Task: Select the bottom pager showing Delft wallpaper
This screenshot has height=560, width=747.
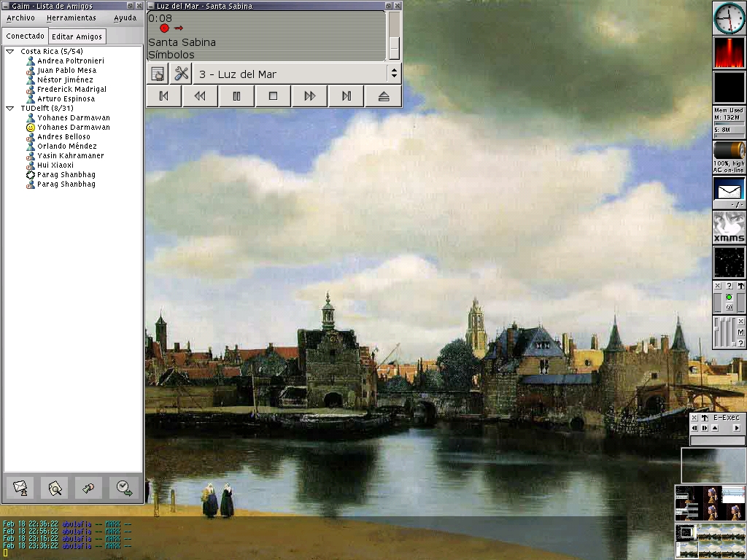Action: pos(711,542)
